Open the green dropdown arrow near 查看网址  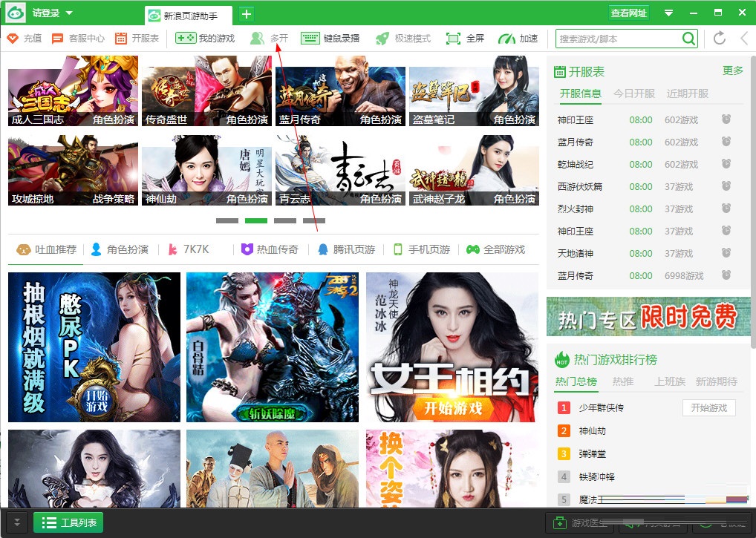pyautogui.click(x=668, y=12)
